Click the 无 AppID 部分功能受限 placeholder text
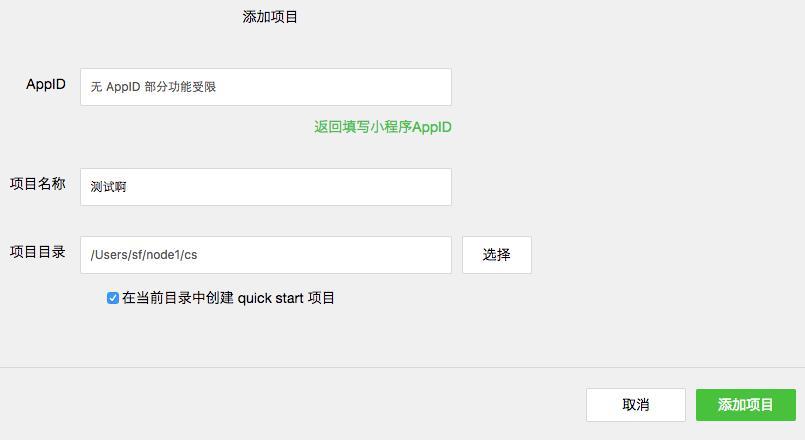805x440 pixels. click(x=153, y=87)
